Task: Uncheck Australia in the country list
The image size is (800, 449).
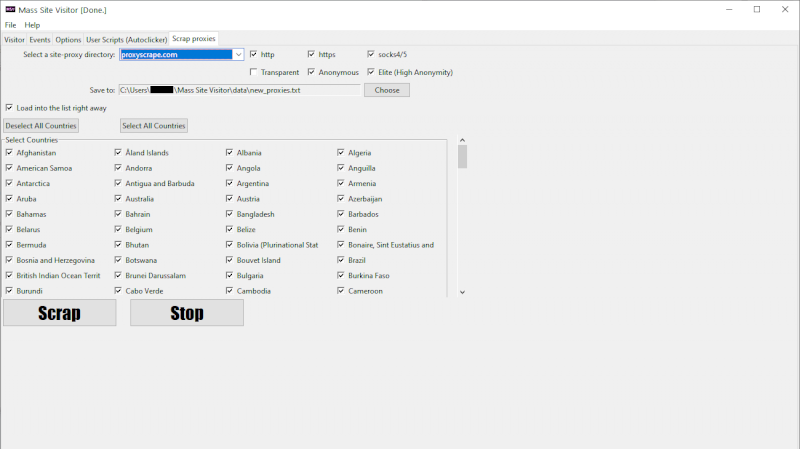Action: pos(119,199)
